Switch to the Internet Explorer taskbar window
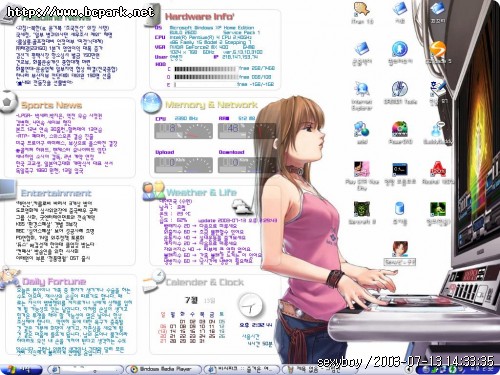 point(241,369)
